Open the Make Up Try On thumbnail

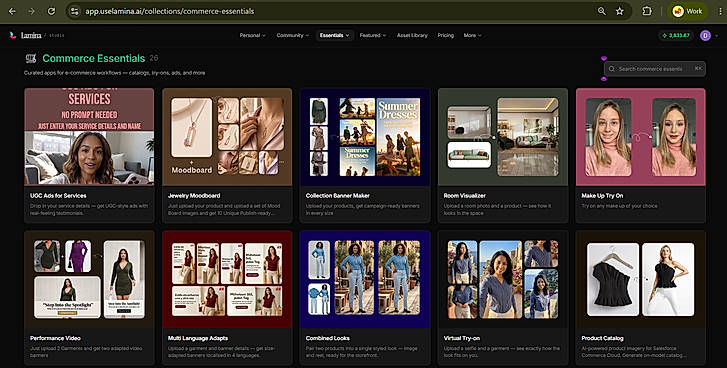coord(641,137)
